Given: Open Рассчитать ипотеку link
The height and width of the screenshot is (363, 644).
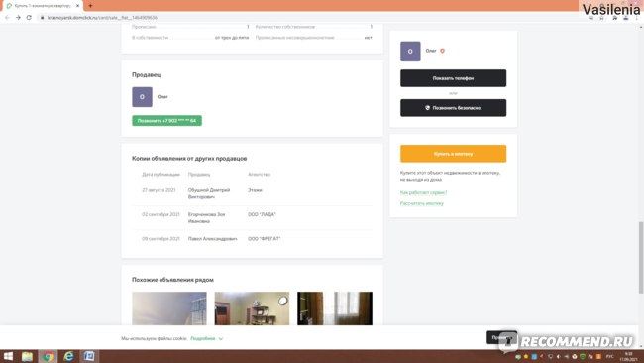Looking at the screenshot, I should pyautogui.click(x=422, y=203).
